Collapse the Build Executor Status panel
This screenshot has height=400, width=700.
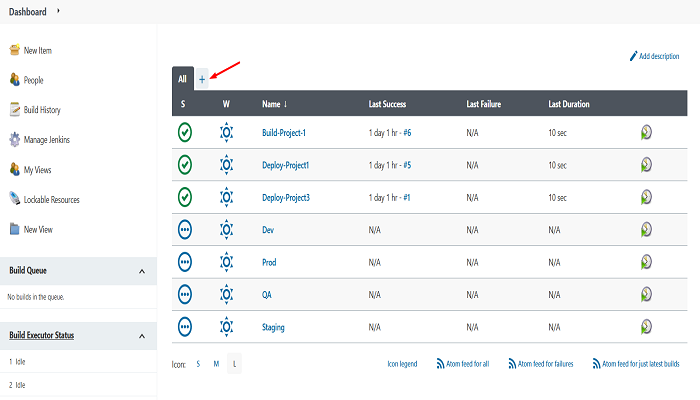pos(142,336)
